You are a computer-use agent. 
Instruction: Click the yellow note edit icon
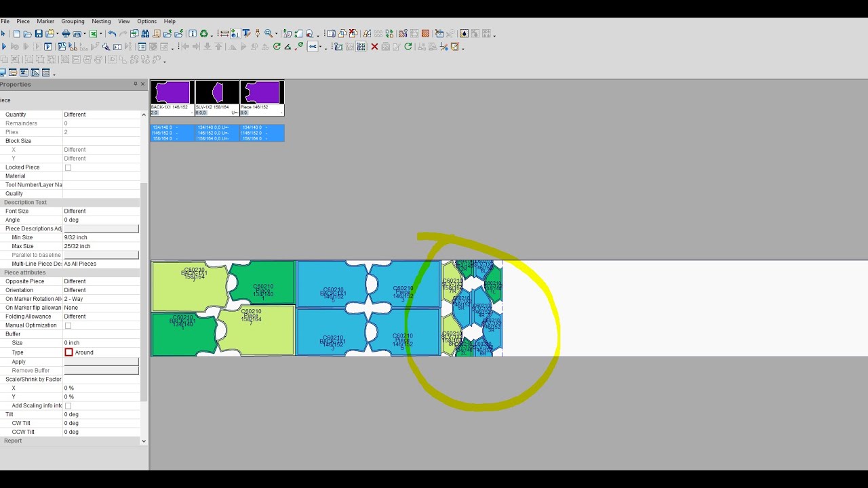(x=454, y=47)
